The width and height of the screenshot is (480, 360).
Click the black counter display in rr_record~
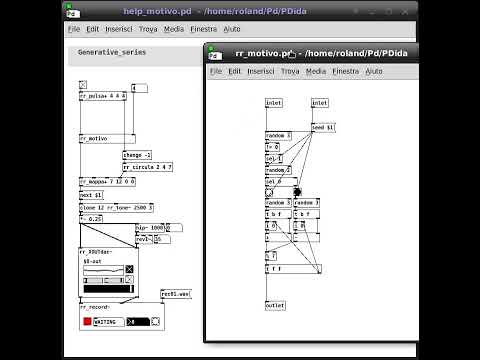pos(138,322)
